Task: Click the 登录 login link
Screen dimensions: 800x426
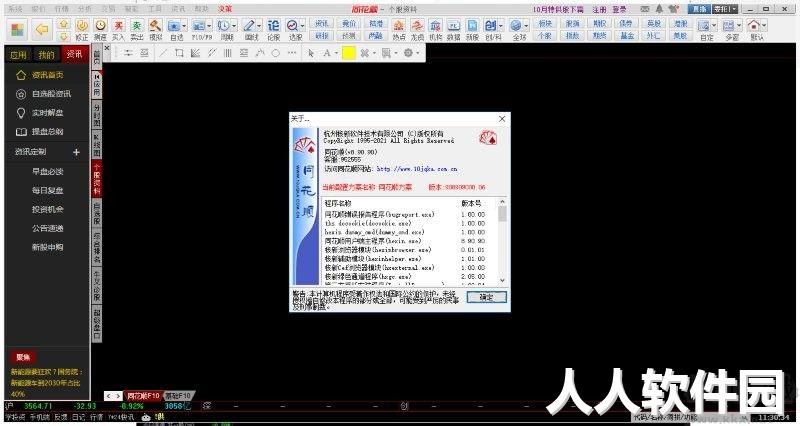Action: tap(619, 9)
